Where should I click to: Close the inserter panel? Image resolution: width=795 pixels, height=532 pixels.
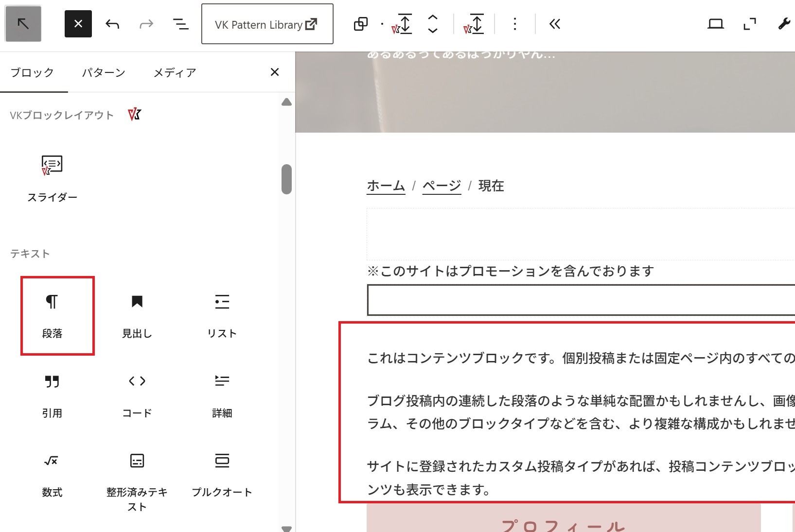[275, 72]
